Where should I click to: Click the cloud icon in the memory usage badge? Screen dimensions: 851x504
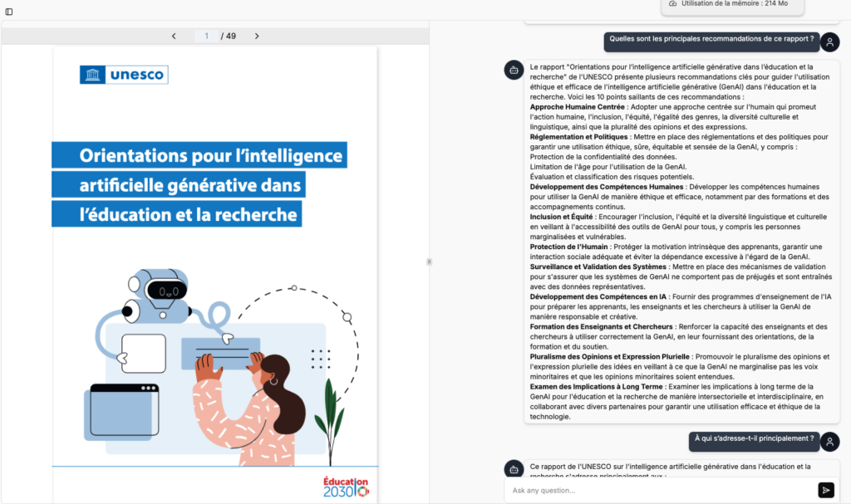672,4
